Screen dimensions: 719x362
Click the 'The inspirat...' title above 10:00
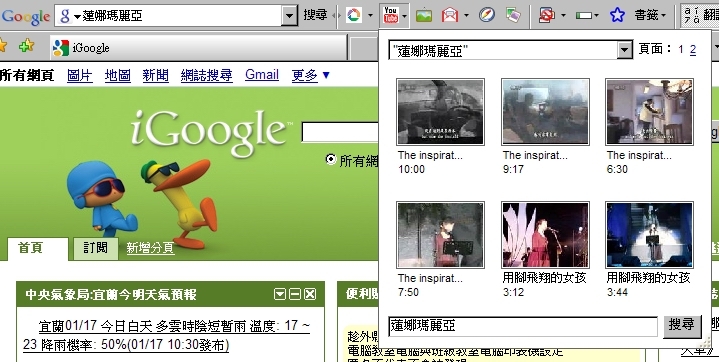(430, 155)
